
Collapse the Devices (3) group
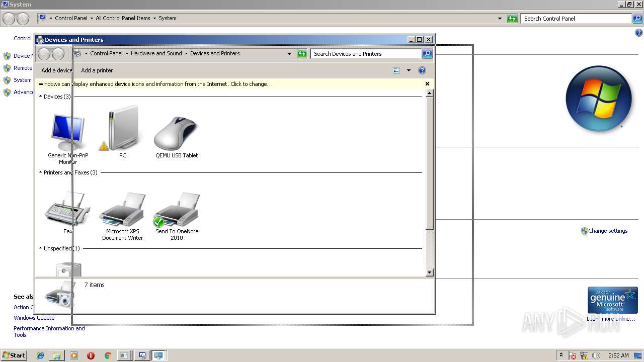pos(41,97)
